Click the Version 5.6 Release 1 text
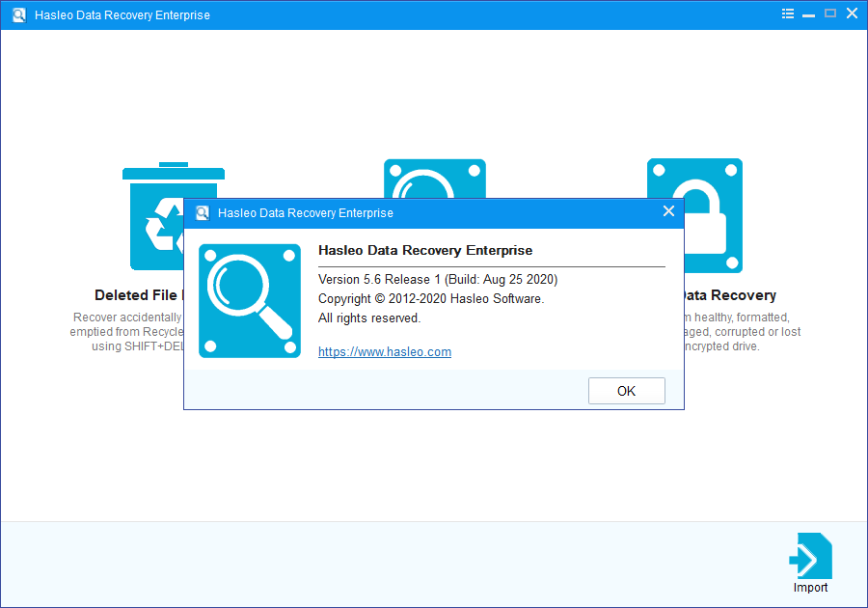The height and width of the screenshot is (608, 868). pyautogui.click(x=438, y=280)
